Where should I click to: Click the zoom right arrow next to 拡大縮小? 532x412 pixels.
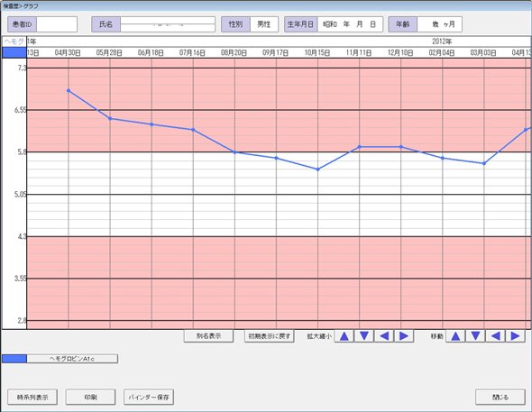[x=404, y=336]
